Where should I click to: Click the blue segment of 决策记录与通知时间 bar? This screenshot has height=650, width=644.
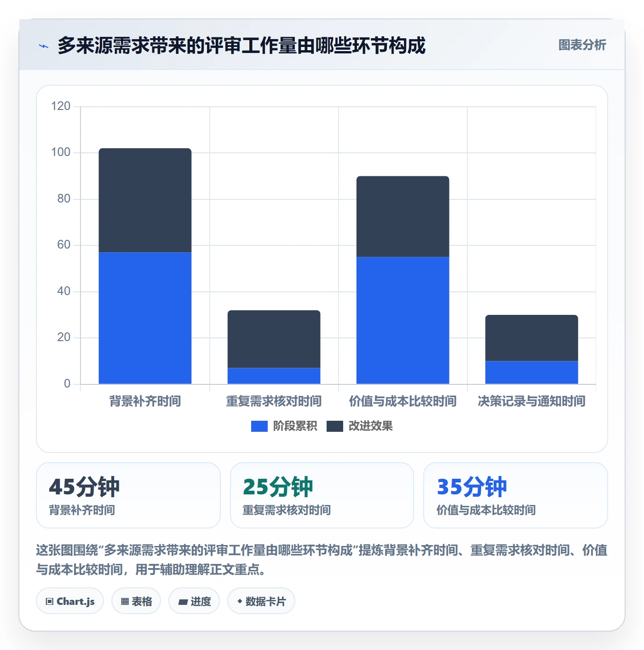[531, 372]
